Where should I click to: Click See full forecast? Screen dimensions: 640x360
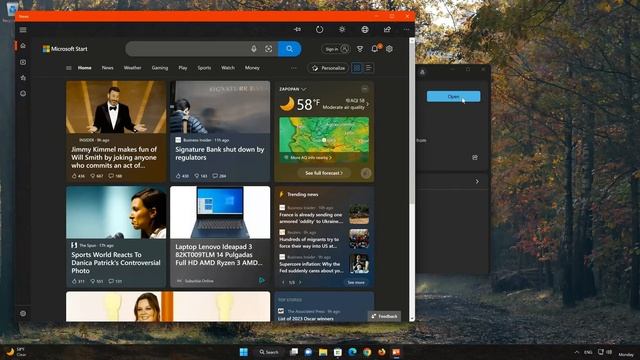click(x=324, y=173)
